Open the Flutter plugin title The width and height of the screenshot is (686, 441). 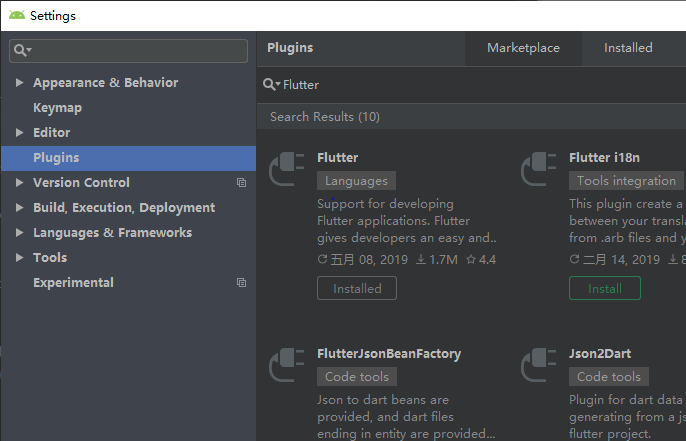(338, 158)
